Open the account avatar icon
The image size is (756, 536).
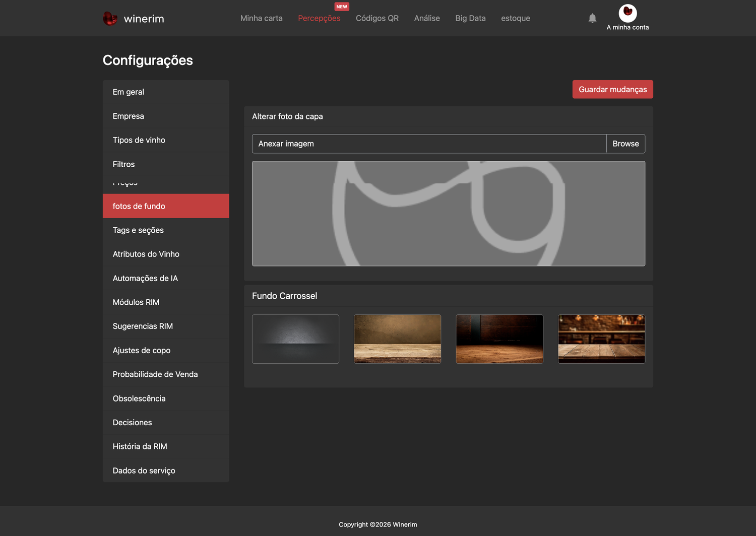pyautogui.click(x=627, y=13)
